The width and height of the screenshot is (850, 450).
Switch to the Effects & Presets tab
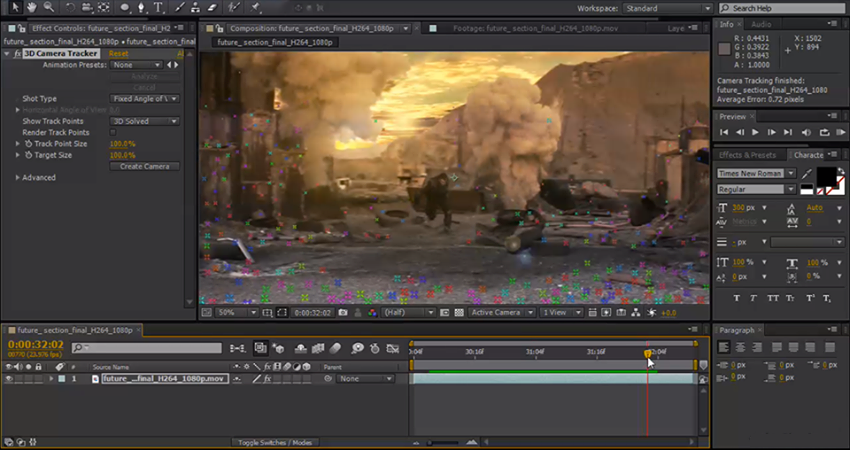747,155
